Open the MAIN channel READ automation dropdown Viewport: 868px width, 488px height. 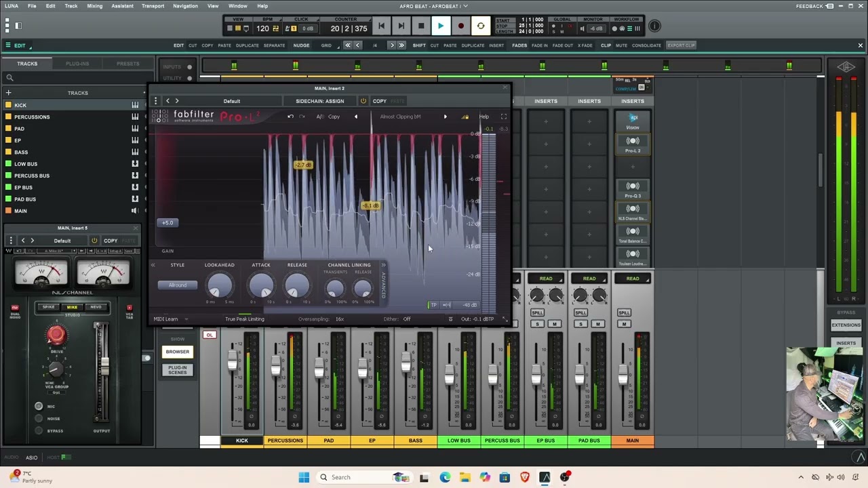[633, 279]
